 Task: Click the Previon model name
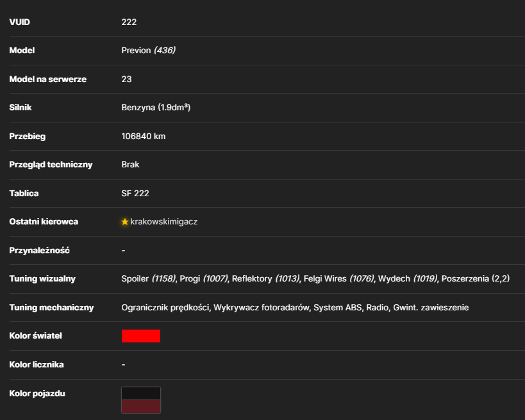(136, 50)
